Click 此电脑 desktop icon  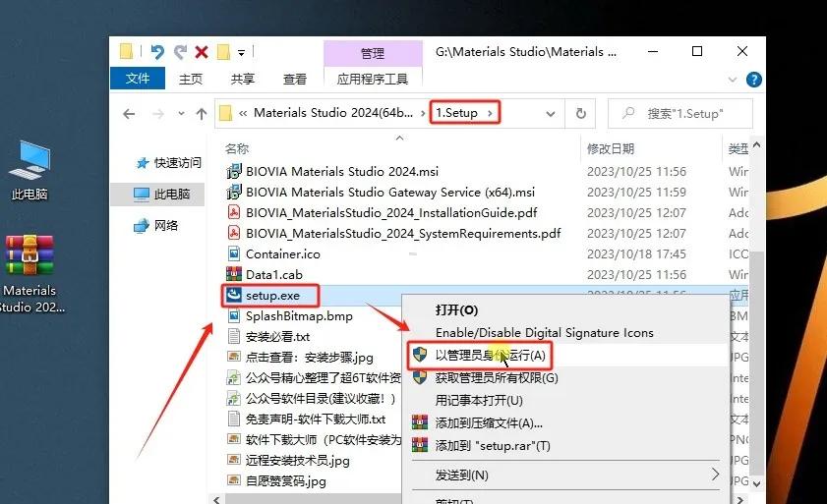coord(30,170)
